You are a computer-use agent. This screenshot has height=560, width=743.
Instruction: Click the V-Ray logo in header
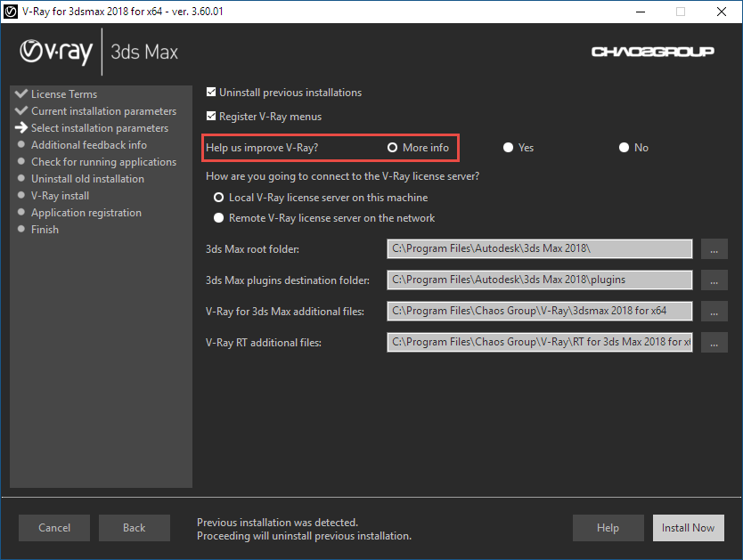[x=56, y=52]
